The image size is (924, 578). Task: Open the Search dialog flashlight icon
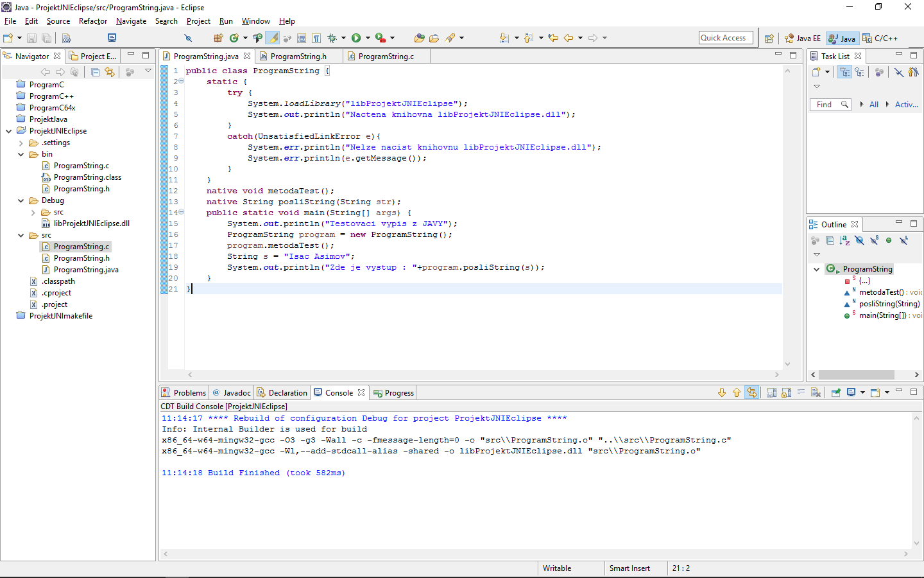(450, 38)
